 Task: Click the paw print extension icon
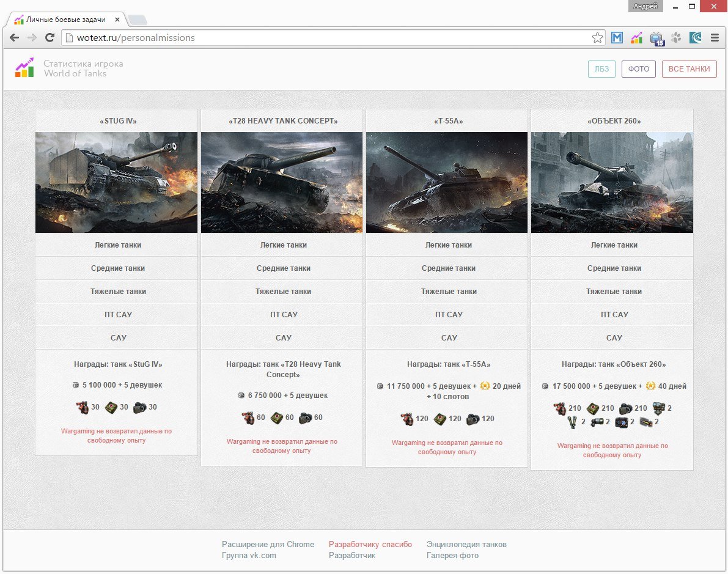pyautogui.click(x=676, y=38)
